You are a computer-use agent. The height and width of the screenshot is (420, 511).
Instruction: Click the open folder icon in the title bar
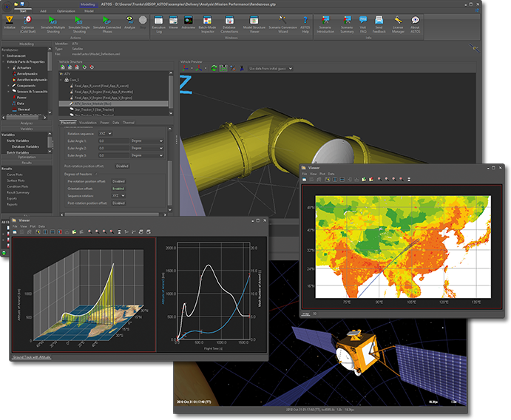16,4
